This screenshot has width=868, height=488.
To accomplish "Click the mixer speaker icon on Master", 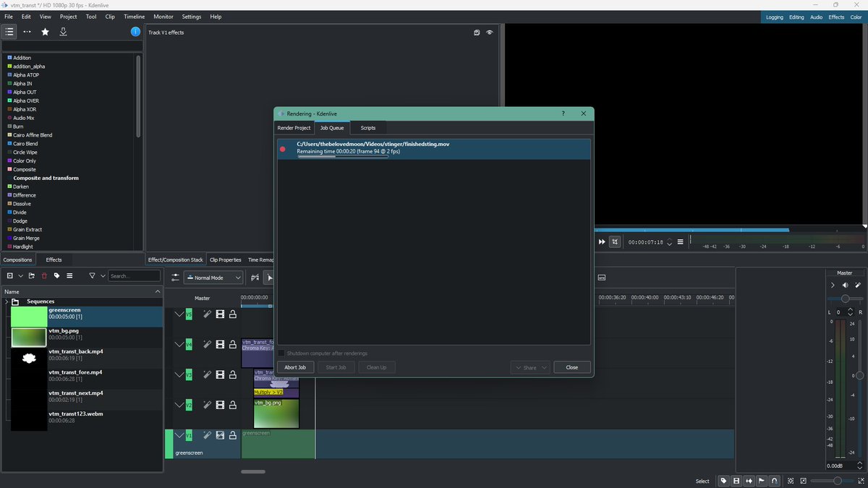I will [x=845, y=285].
